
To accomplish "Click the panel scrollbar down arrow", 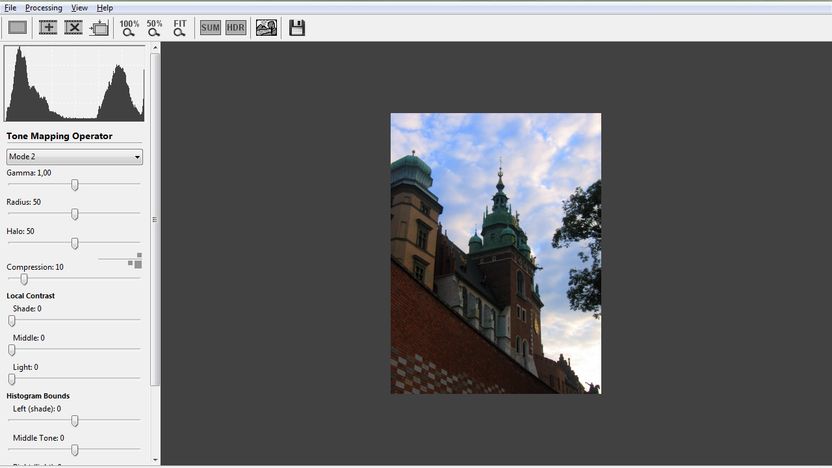I will tap(155, 460).
